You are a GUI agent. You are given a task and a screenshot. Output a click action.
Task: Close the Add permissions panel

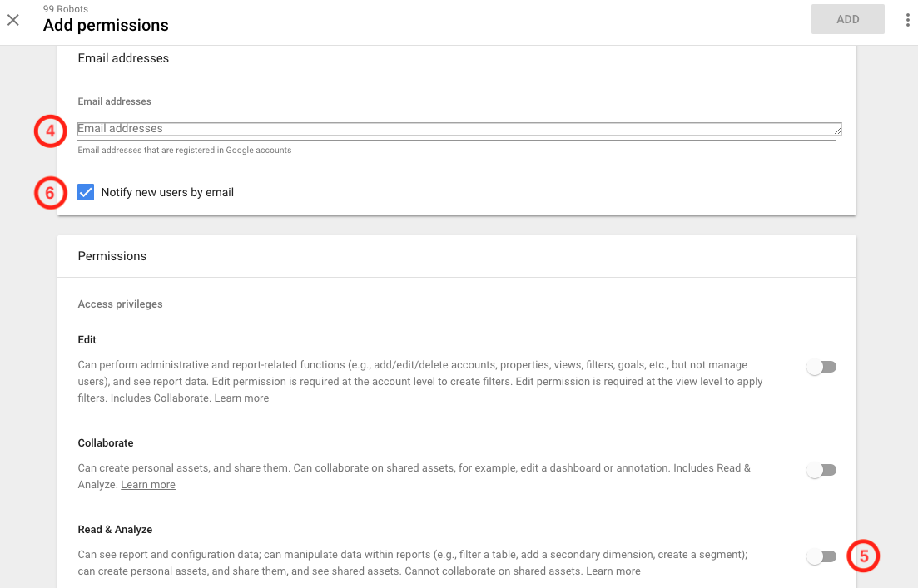point(12,20)
